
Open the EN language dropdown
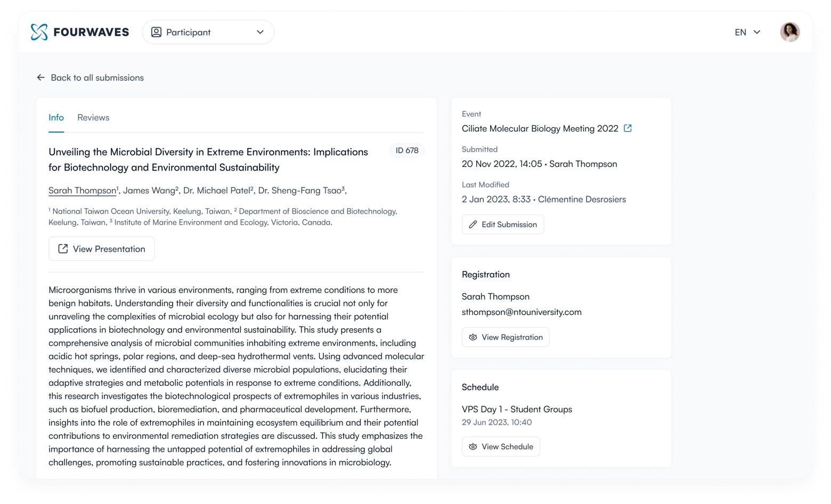747,32
